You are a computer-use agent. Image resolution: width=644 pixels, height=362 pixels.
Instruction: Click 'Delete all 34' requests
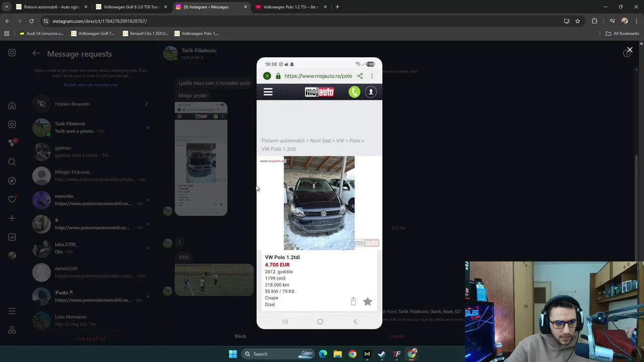click(x=91, y=339)
